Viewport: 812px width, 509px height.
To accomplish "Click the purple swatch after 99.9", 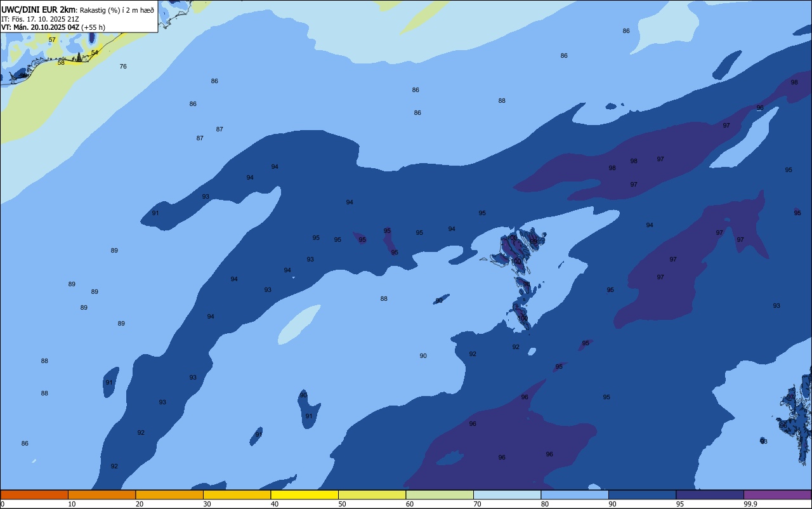I will click(x=777, y=494).
